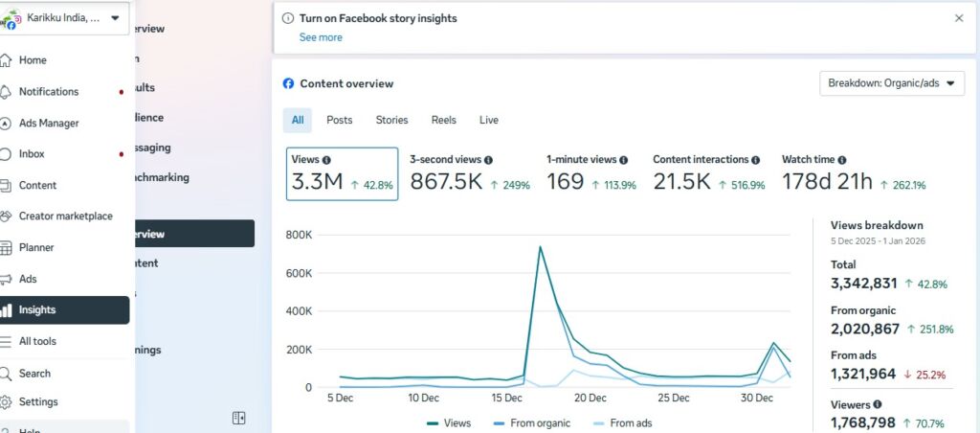The width and height of the screenshot is (980, 433).
Task: Expand Karikku India account switcher dropdown
Action: pos(115,18)
